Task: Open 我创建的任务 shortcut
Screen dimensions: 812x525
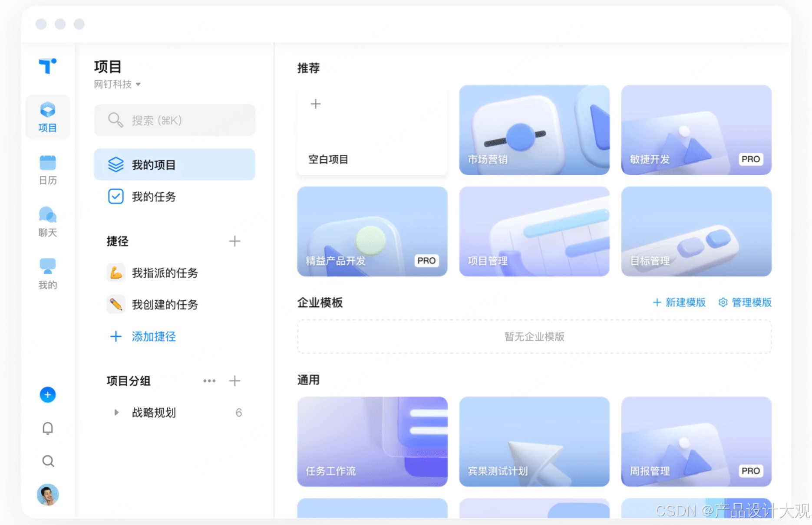Action: pyautogui.click(x=175, y=305)
